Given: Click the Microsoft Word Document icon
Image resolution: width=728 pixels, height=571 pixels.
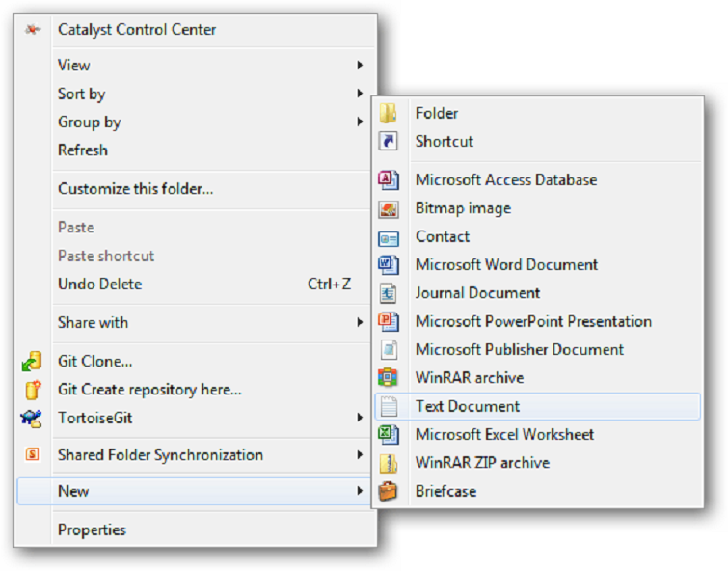Looking at the screenshot, I should coord(388,265).
